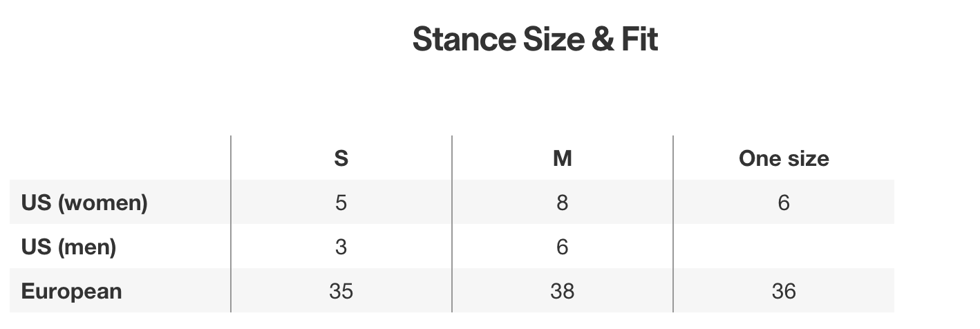This screenshot has width=980, height=329.
Task: Select US men size M value 6
Action: click(562, 247)
